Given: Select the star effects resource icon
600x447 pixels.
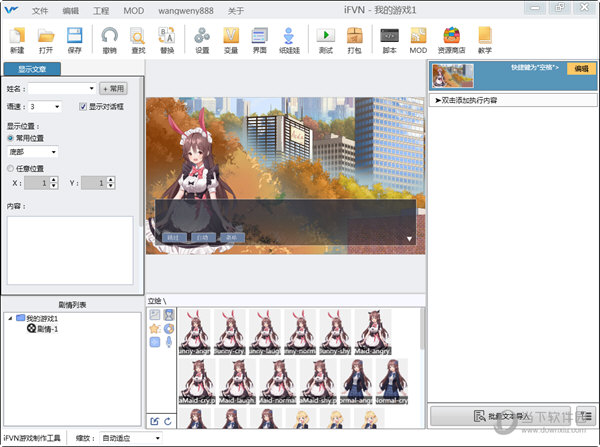Looking at the screenshot, I should click(x=155, y=328).
